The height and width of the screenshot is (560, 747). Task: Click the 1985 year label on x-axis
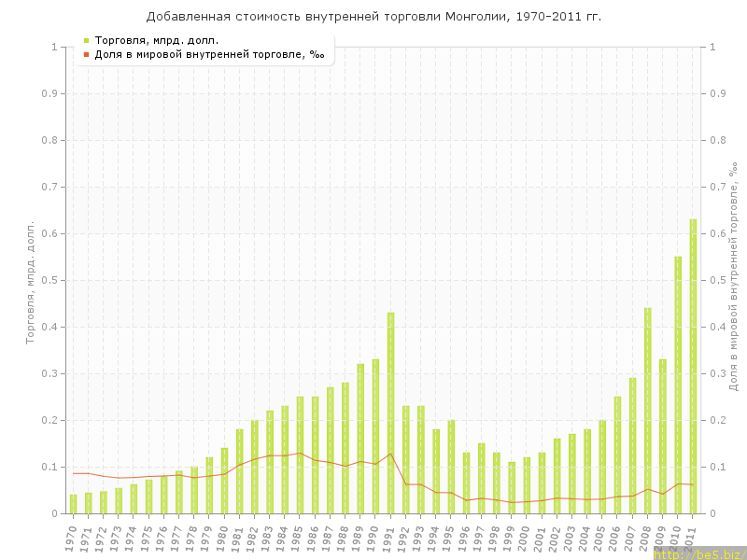298,539
